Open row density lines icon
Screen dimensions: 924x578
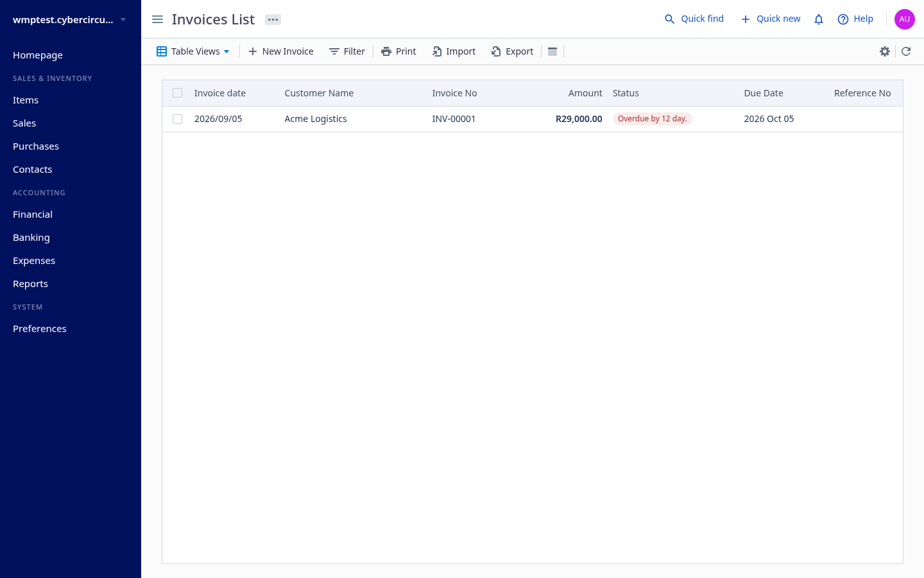click(x=552, y=51)
